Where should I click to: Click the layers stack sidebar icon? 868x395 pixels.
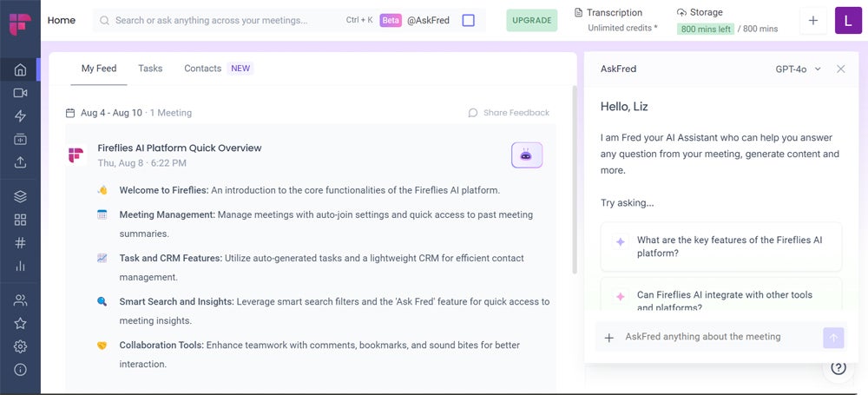pyautogui.click(x=20, y=197)
